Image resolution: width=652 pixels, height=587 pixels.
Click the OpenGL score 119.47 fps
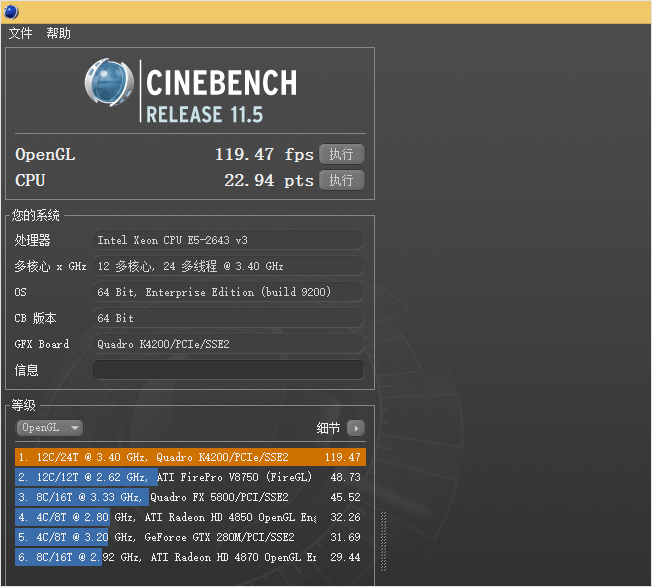point(264,154)
